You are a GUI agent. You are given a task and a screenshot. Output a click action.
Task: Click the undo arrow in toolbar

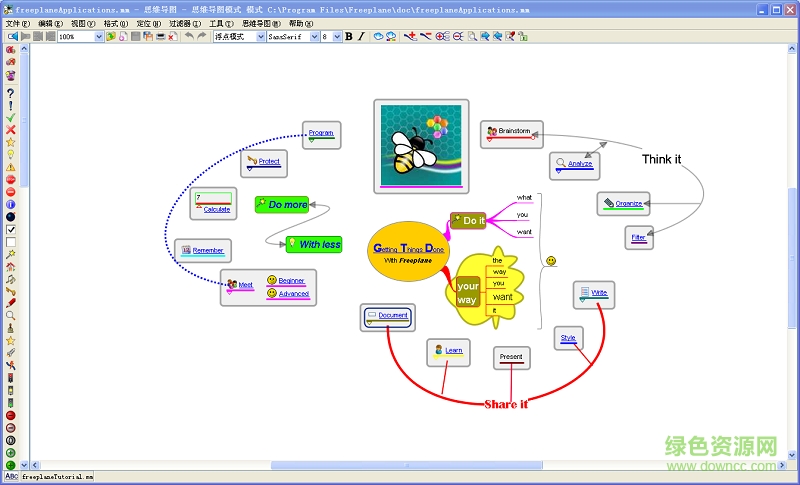(x=189, y=36)
